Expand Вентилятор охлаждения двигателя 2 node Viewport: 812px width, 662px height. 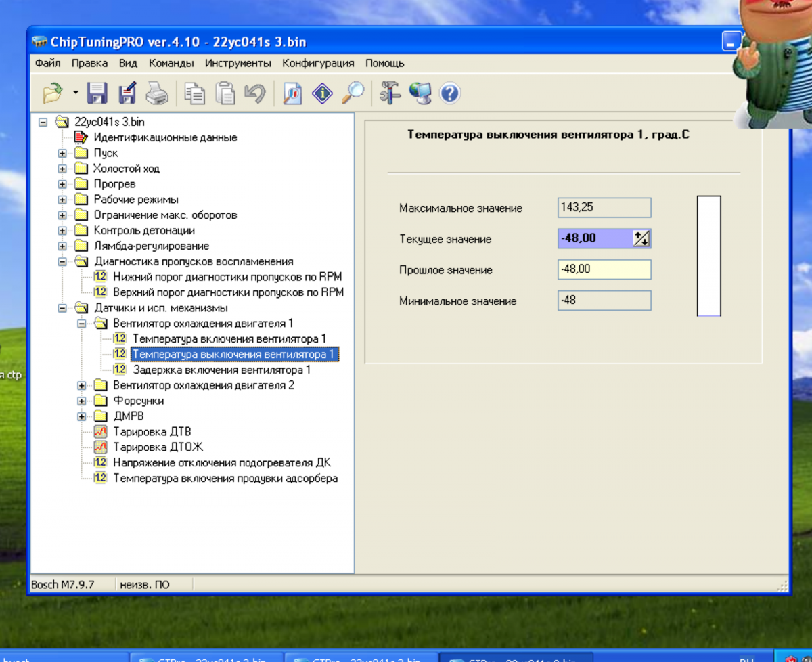tap(82, 385)
